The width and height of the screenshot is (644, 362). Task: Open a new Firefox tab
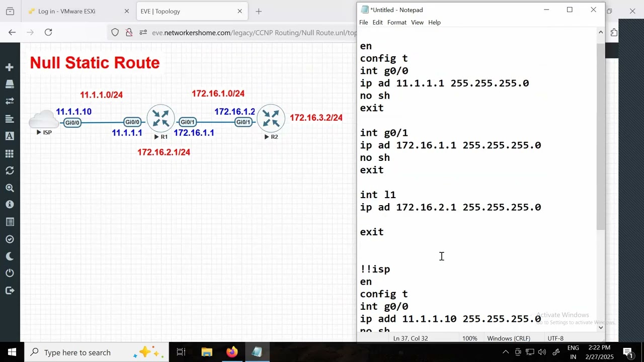[259, 11]
